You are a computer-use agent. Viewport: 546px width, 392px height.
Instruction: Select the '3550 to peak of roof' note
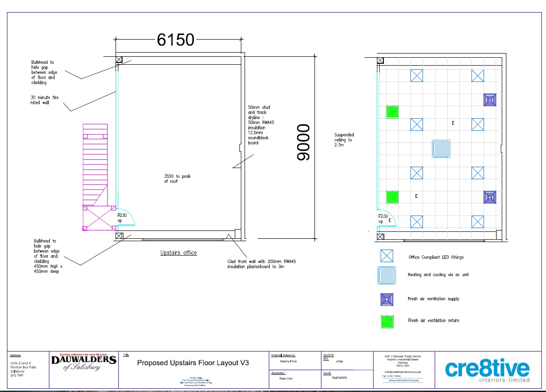177,179
